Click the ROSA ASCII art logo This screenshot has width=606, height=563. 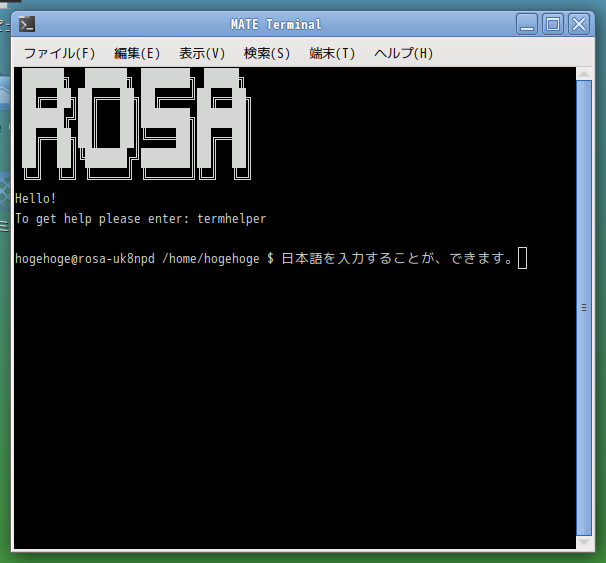click(136, 124)
